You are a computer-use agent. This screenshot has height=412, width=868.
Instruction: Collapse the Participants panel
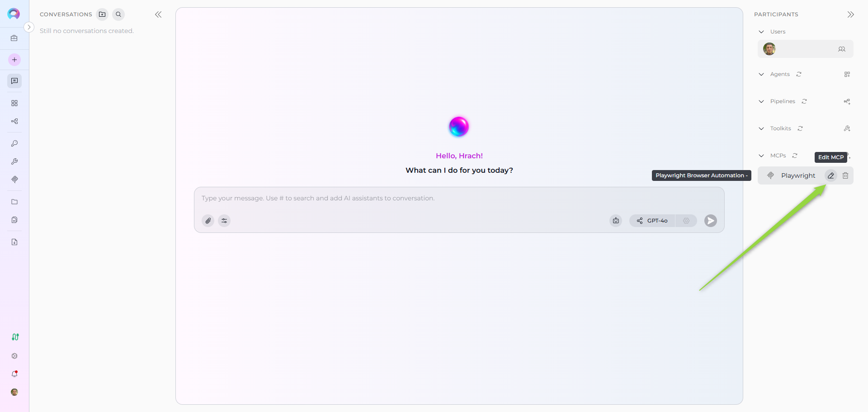(x=850, y=14)
